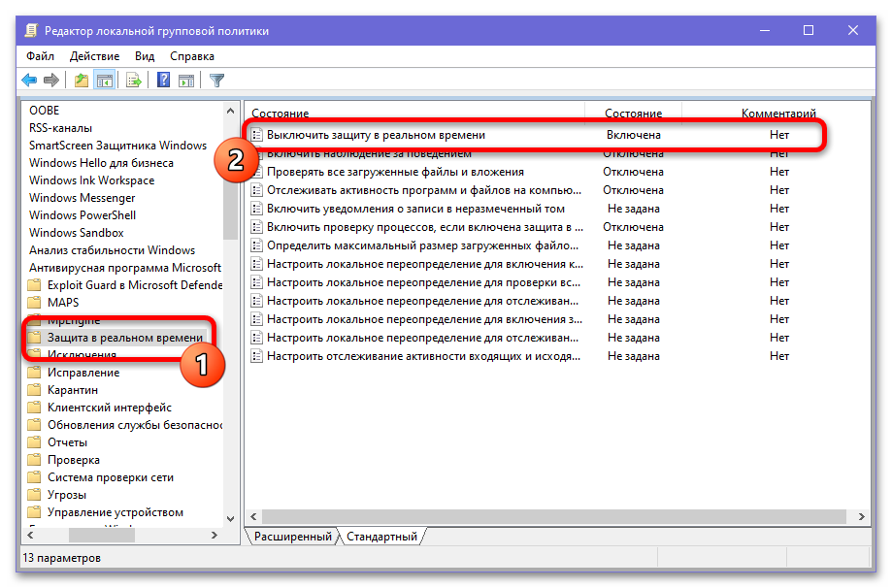Click tree horizontal scroll right arrow
The height and width of the screenshot is (588, 892).
(214, 535)
